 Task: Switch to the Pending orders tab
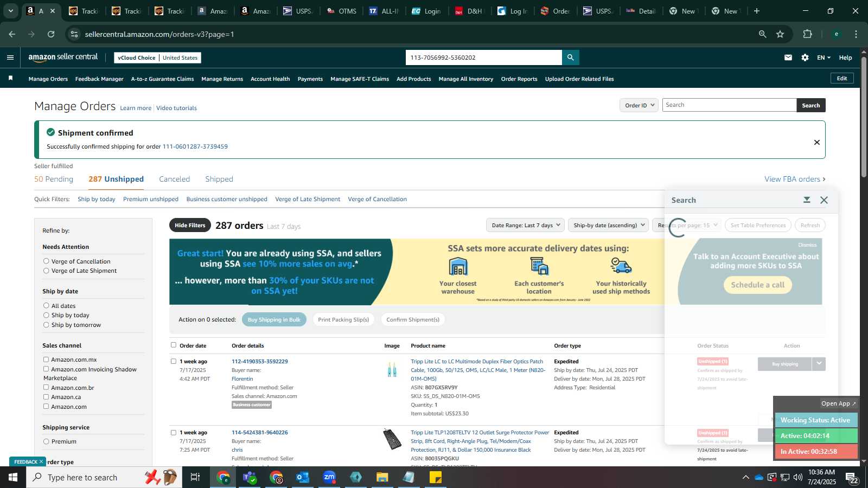[x=54, y=179]
